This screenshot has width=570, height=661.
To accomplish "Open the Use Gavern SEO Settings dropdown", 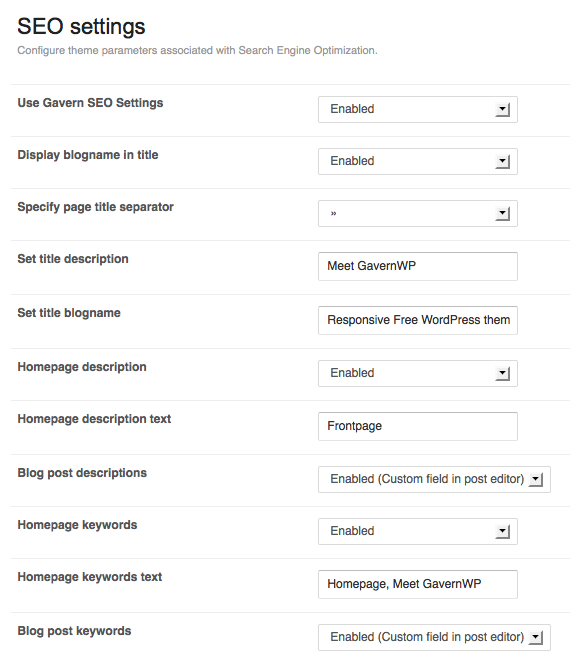I will pyautogui.click(x=418, y=110).
